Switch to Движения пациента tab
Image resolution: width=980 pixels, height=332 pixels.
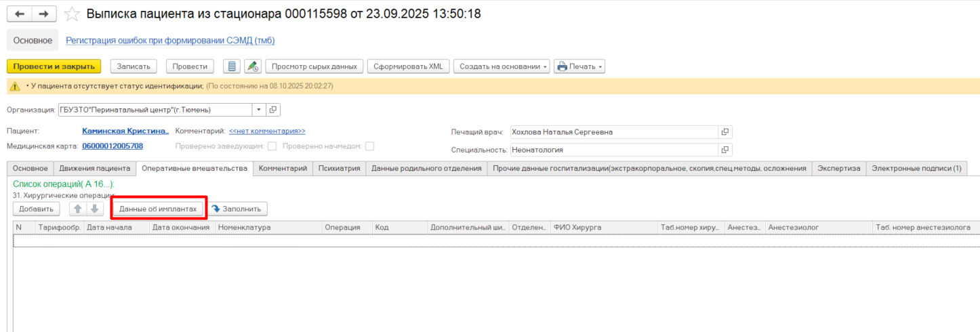[94, 169]
